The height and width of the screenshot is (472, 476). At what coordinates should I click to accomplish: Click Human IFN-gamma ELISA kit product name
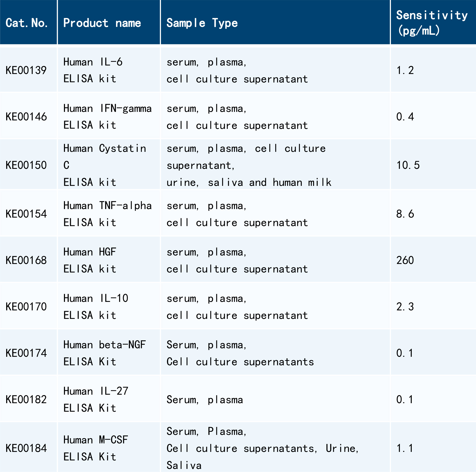coord(107,117)
